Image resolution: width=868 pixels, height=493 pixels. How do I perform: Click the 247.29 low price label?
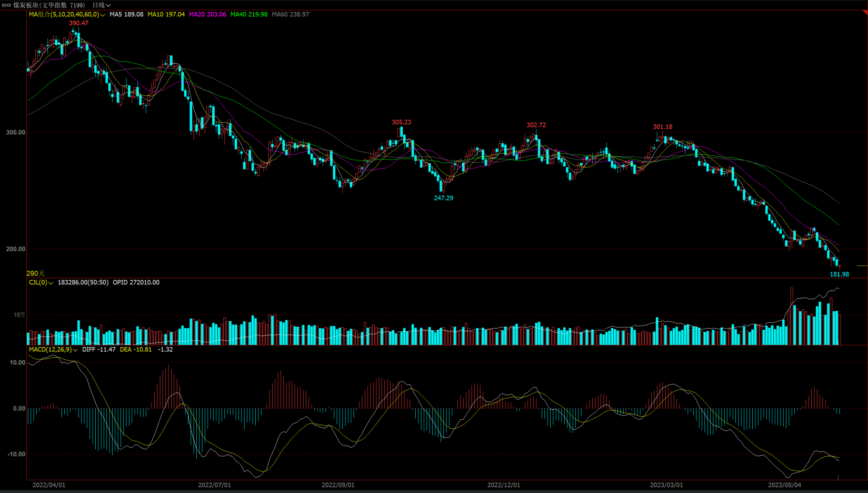pyautogui.click(x=443, y=198)
